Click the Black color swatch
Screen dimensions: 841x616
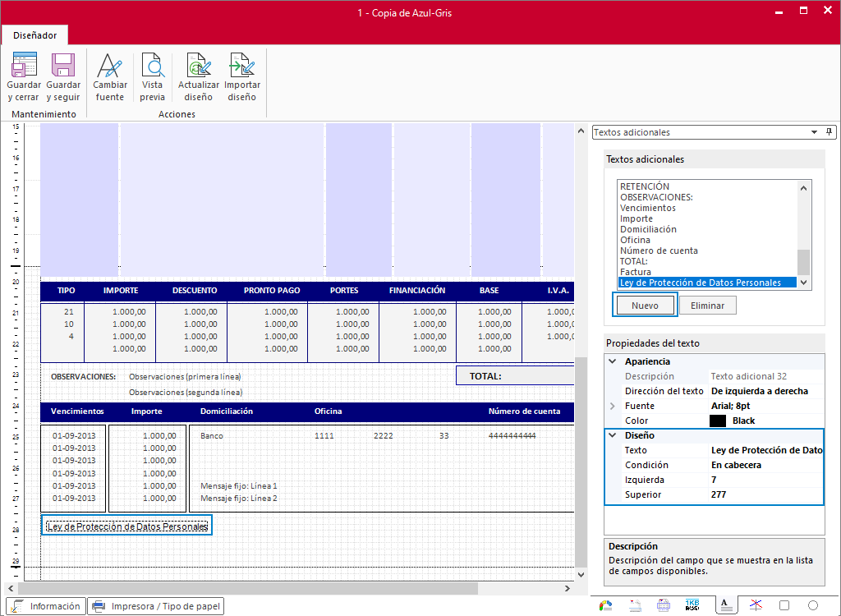coord(718,421)
